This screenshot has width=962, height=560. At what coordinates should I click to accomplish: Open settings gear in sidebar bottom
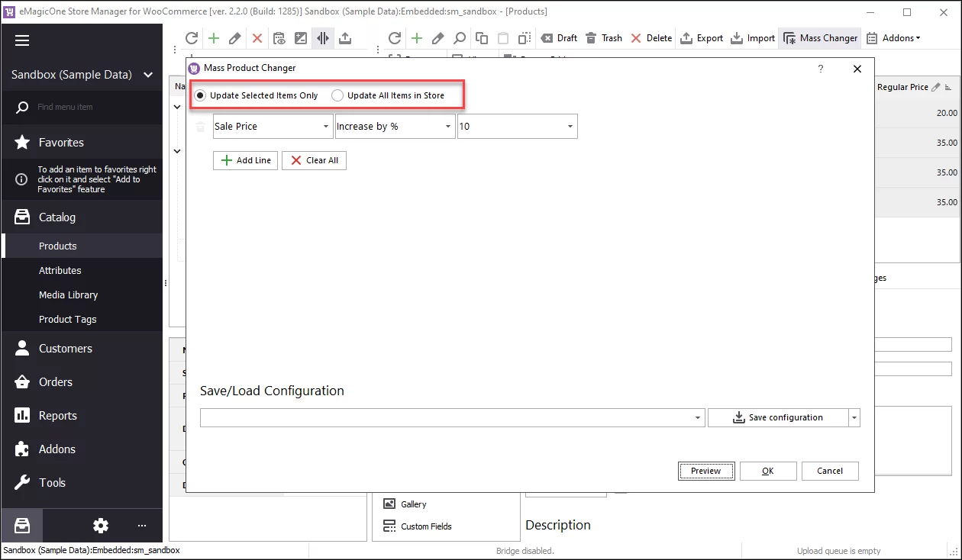point(101,526)
